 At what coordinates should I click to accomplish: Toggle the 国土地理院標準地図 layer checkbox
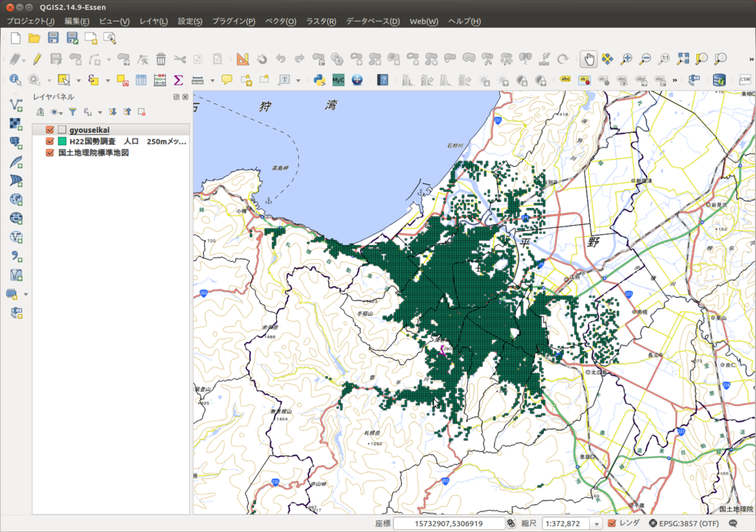point(50,153)
